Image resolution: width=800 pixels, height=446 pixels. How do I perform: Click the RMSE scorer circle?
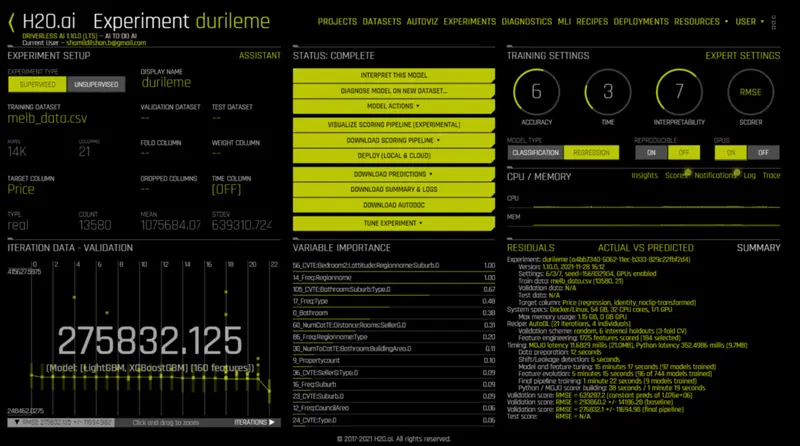pyautogui.click(x=751, y=92)
